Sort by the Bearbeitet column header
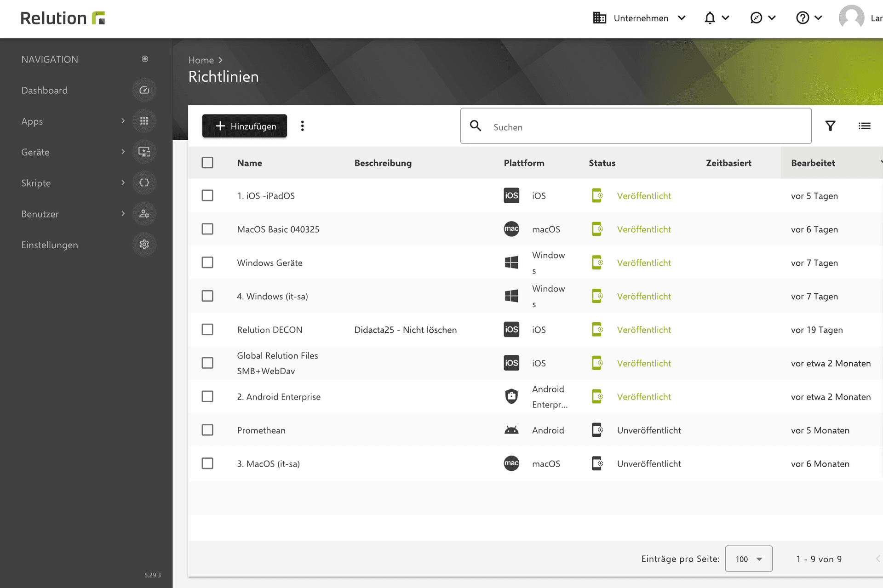The image size is (883, 588). click(813, 163)
